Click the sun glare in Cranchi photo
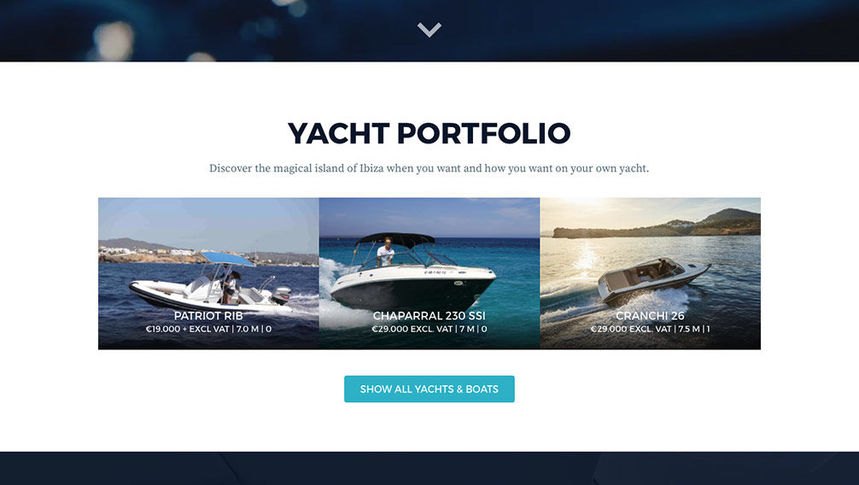 coord(586,255)
